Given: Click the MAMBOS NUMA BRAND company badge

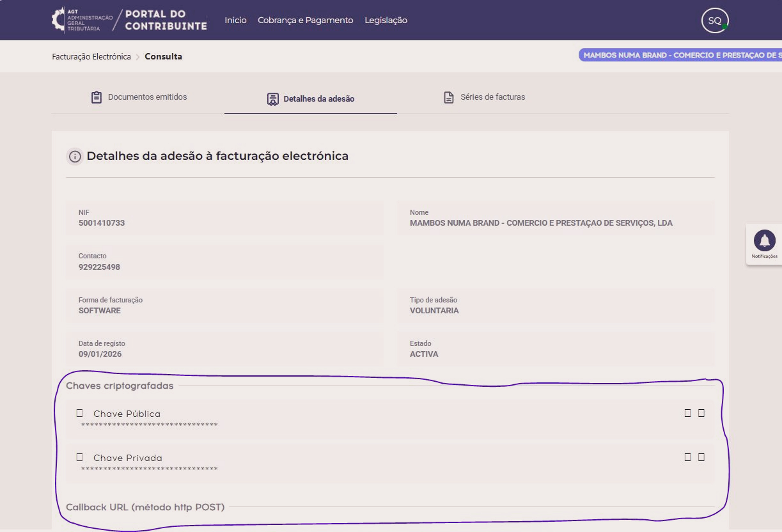Looking at the screenshot, I should click(x=682, y=56).
